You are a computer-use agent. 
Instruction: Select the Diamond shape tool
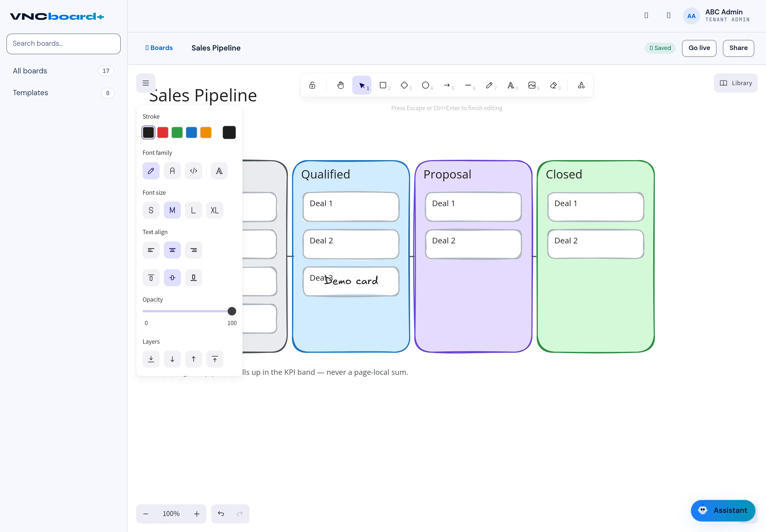click(x=404, y=85)
